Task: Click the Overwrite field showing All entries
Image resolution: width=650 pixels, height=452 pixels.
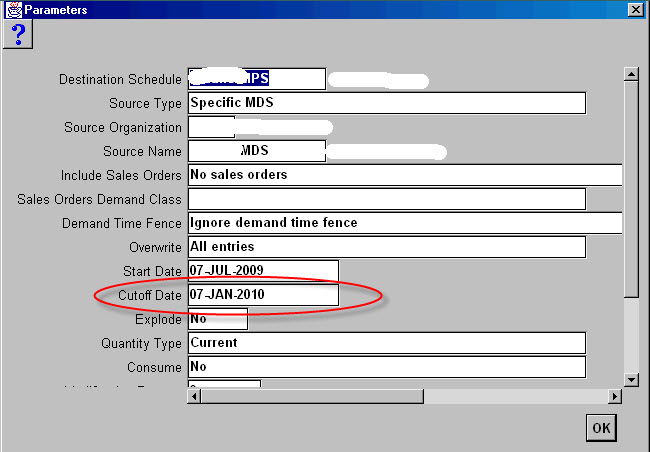Action: click(387, 247)
